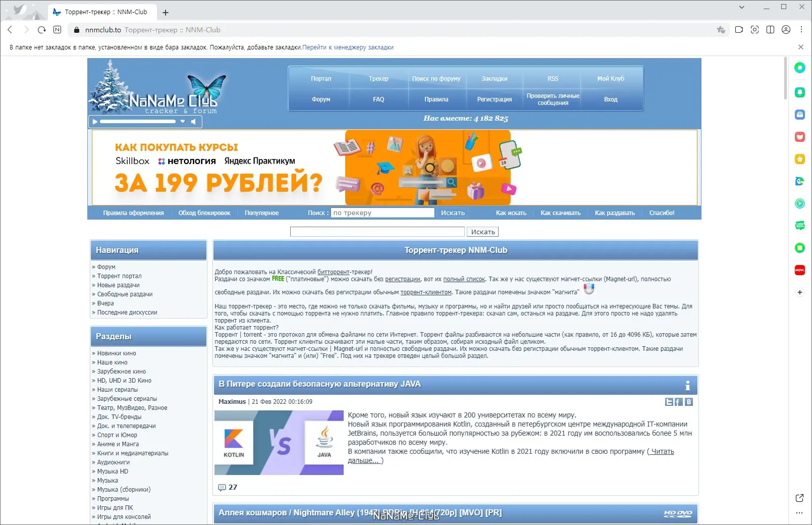Open the info icon on the Kotlin news post
The image size is (812, 525).
pyautogui.click(x=687, y=386)
